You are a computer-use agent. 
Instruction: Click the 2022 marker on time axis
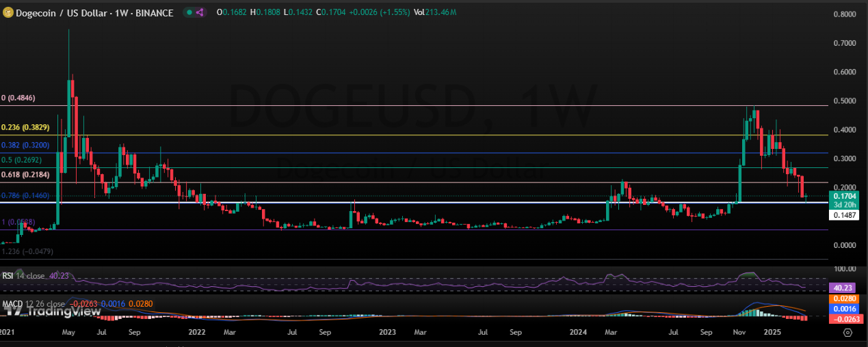197,332
